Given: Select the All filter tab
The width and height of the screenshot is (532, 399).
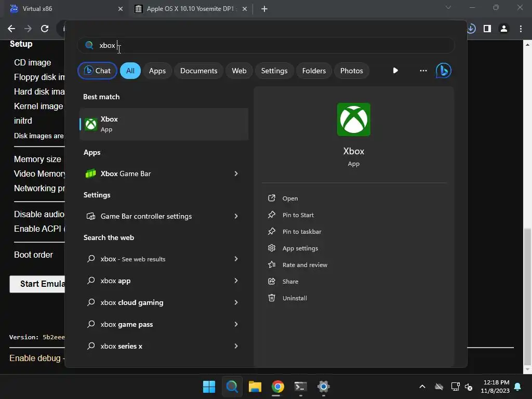Looking at the screenshot, I should 130,71.
